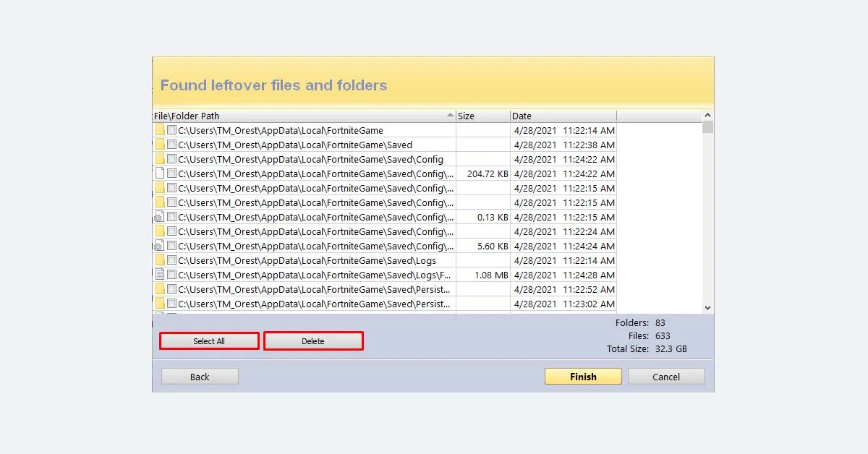
Task: Click the file icon of the 204.72 KB row
Action: click(160, 174)
